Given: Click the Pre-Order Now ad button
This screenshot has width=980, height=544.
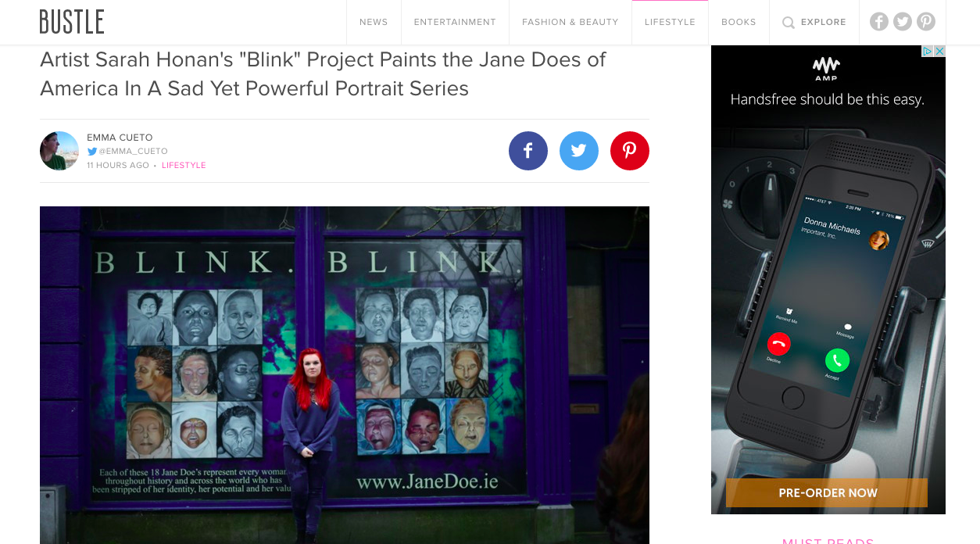Looking at the screenshot, I should [x=827, y=493].
